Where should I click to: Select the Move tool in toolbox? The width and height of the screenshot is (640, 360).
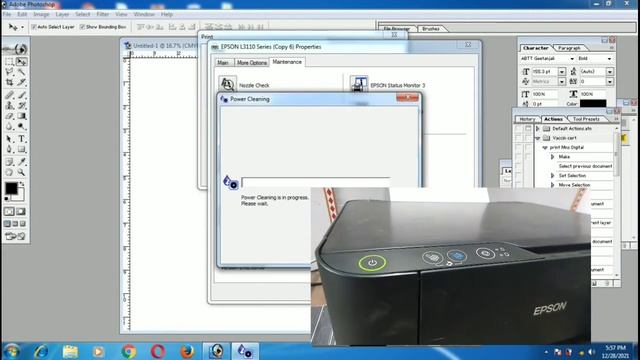click(x=21, y=62)
